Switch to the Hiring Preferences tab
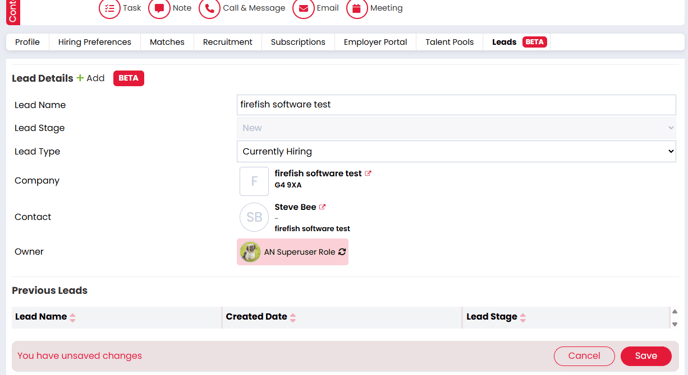688x375 pixels. coord(95,42)
